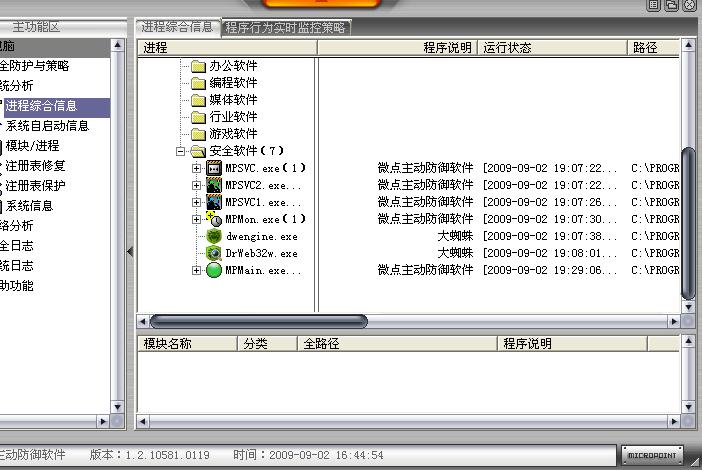Screen dimensions: 702x470
Task: Click 大蜘蛛 description in dwengine.exe row
Action: (x=455, y=236)
